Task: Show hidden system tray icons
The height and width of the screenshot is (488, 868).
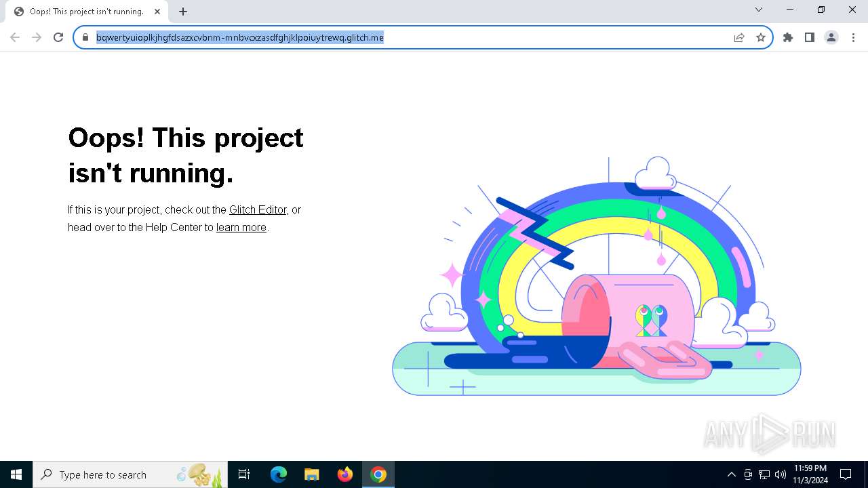Action: pyautogui.click(x=731, y=474)
